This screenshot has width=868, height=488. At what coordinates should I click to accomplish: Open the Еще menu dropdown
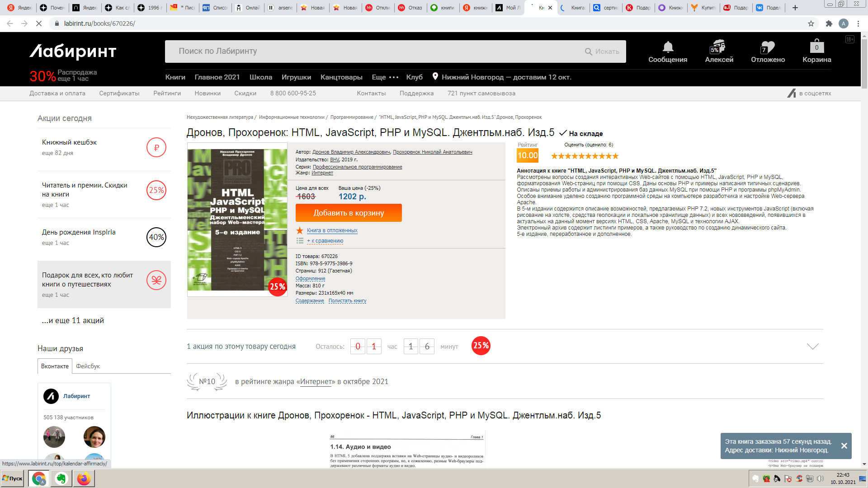(385, 77)
